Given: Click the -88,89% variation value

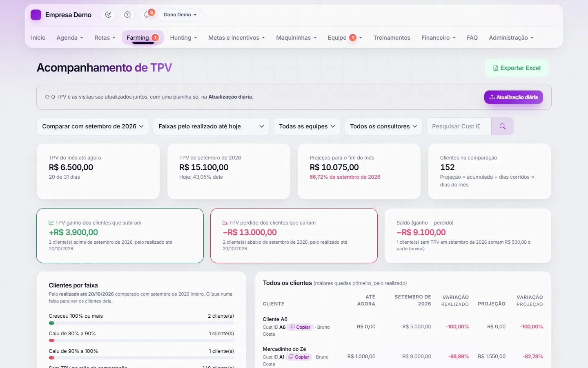Looking at the screenshot, I should pos(458,357).
